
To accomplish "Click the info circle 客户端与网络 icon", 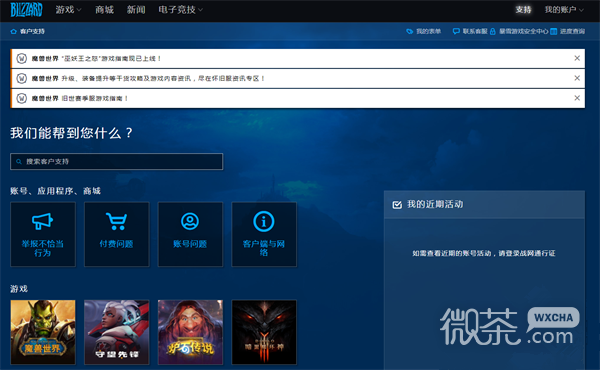I will coord(264,221).
